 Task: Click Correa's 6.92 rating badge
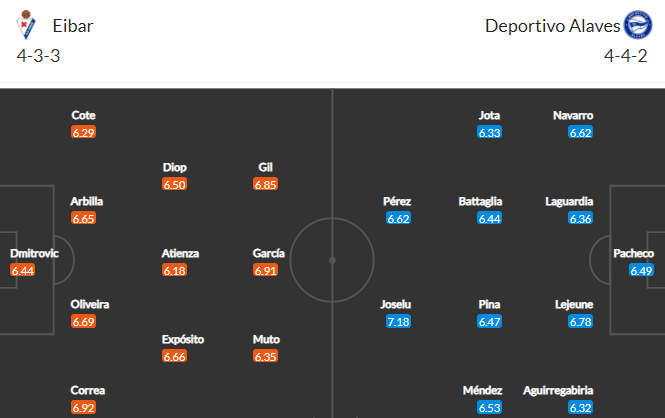[84, 407]
